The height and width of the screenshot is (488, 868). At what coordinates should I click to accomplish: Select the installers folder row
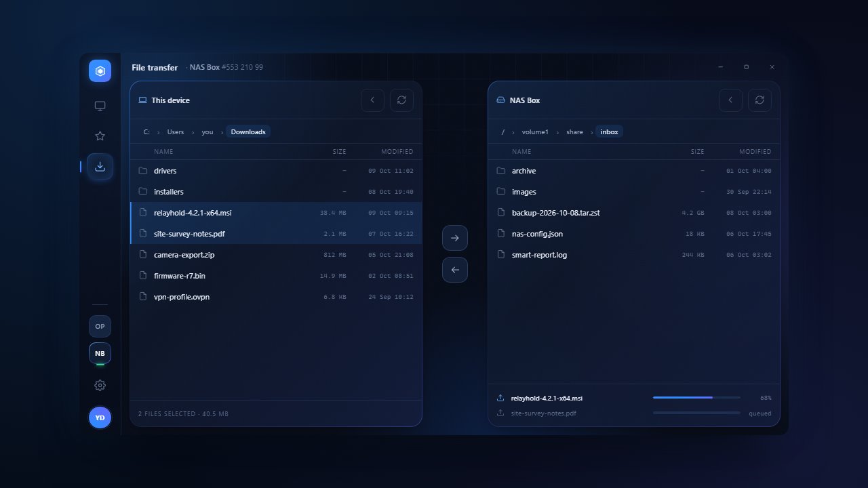tap(275, 192)
